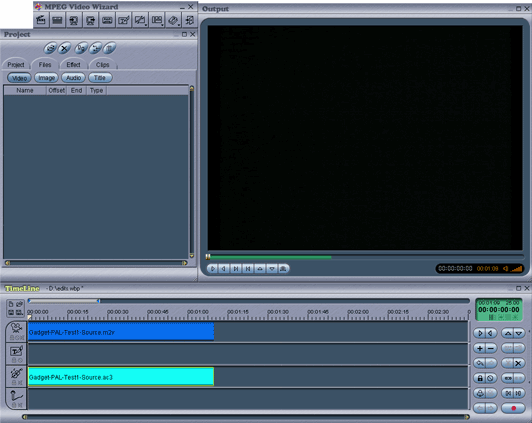Click the Image filter button
The image size is (532, 423).
point(46,78)
